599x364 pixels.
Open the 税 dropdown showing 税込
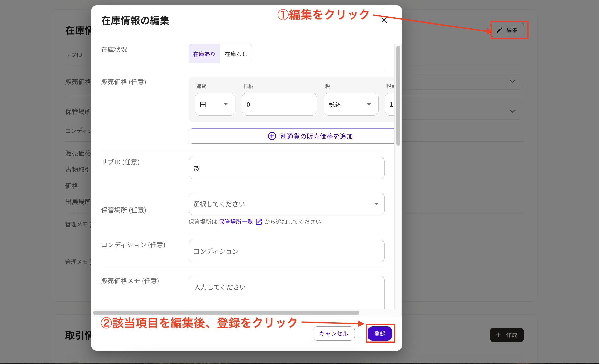351,104
